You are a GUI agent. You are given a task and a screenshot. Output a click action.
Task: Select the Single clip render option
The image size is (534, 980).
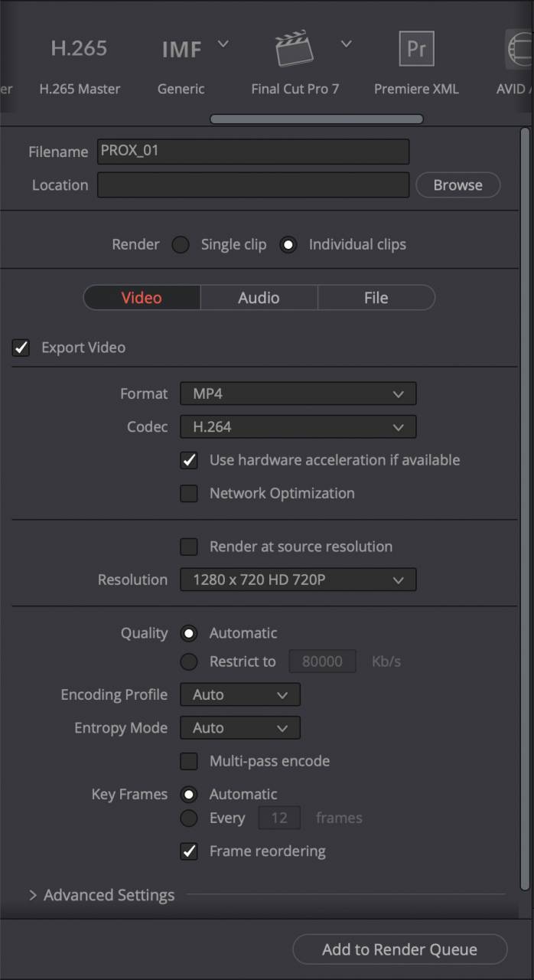[x=181, y=245]
